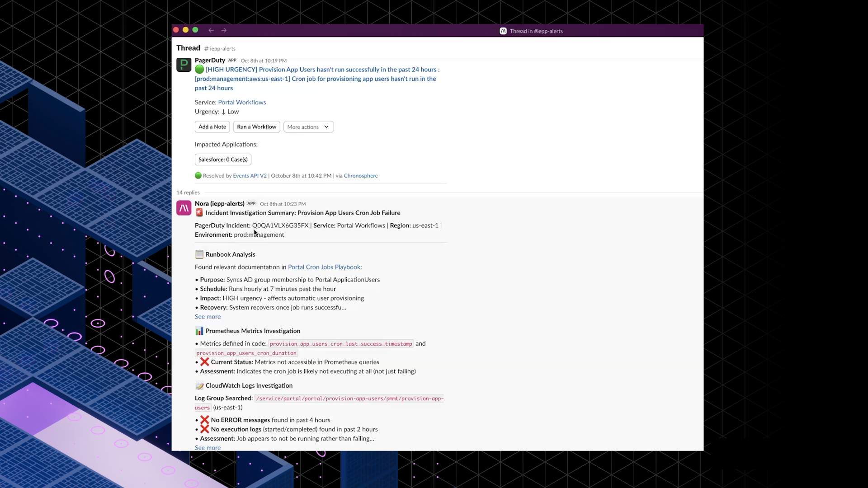Open the PagerDuty app avatar
868x488 pixels.
coord(184,65)
